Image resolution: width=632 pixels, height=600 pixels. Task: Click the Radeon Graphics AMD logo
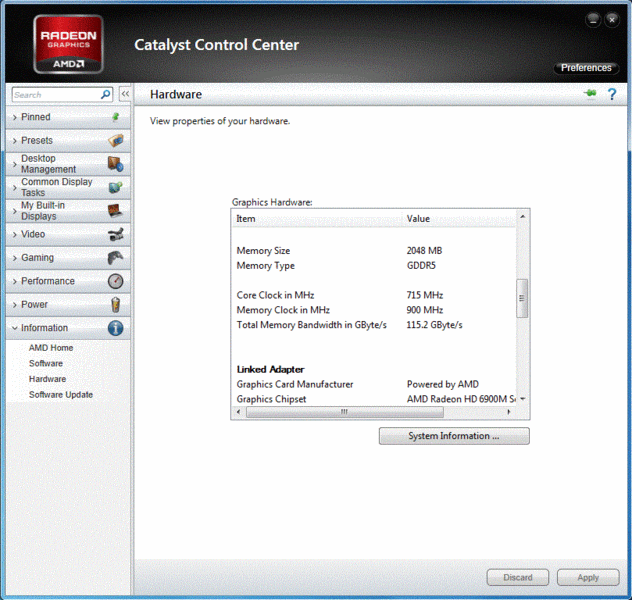(69, 44)
